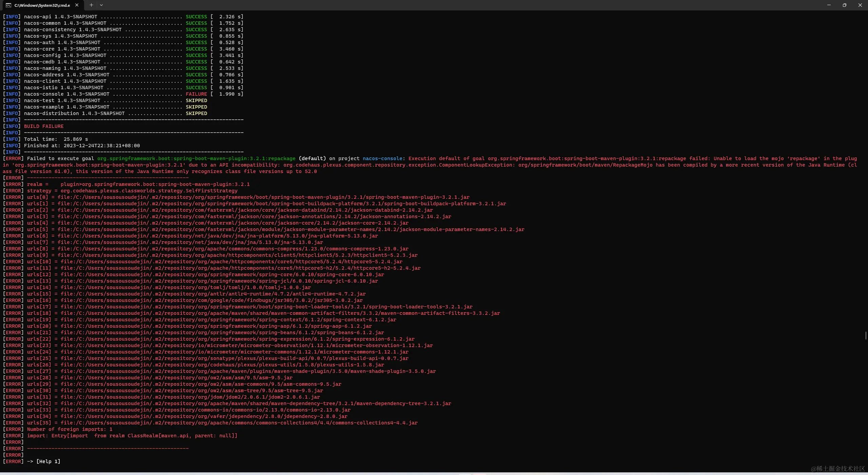Viewport: 868px width, 475px height.
Task: Click the Finished at timestamp line
Action: tap(82, 146)
